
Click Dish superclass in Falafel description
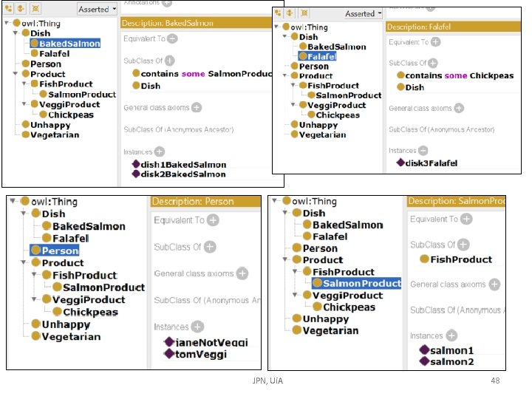[411, 87]
